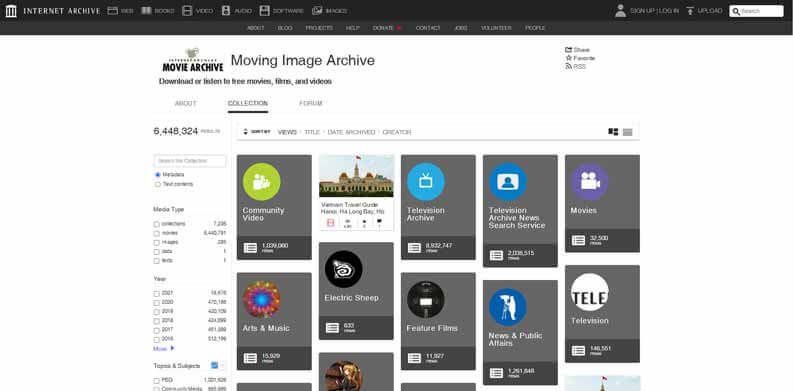Open News & Public Affairs icon

click(x=508, y=307)
